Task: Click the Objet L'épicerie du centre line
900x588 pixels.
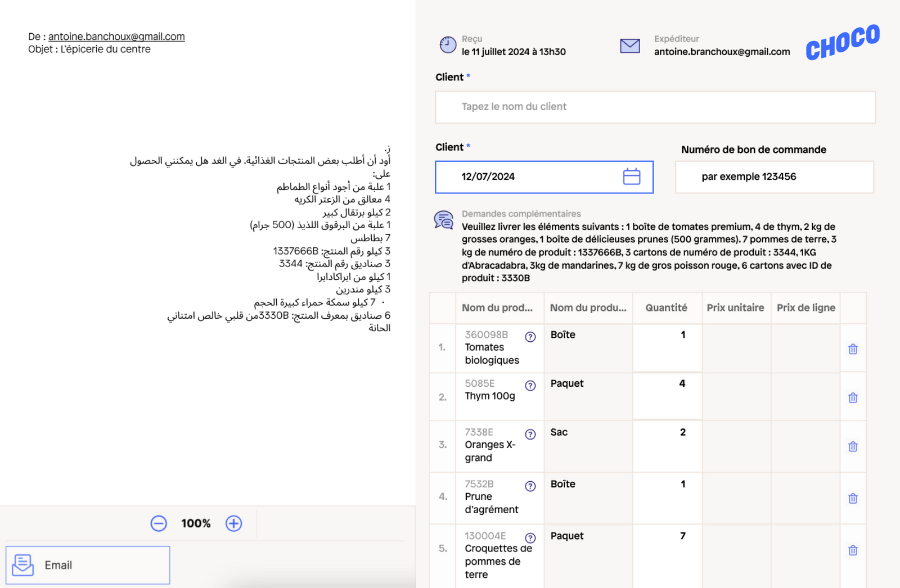Action: tap(89, 49)
